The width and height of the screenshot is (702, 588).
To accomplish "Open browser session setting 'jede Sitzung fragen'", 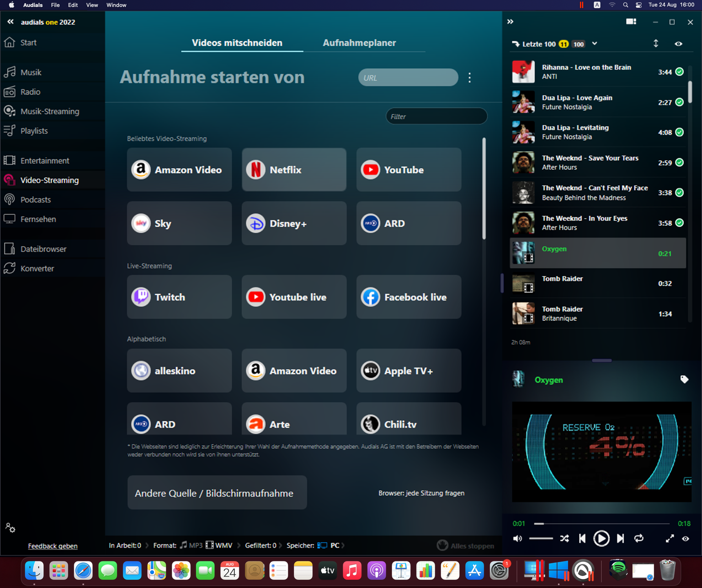I will click(421, 493).
